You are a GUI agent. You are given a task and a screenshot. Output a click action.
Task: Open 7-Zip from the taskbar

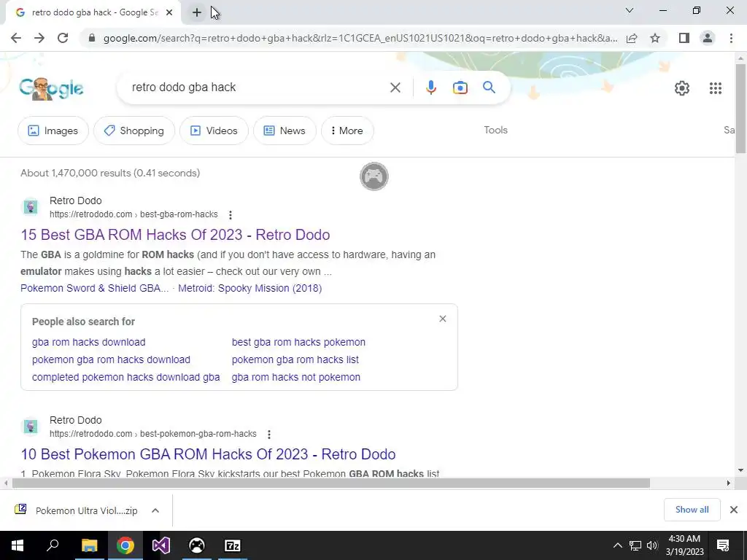point(233,545)
